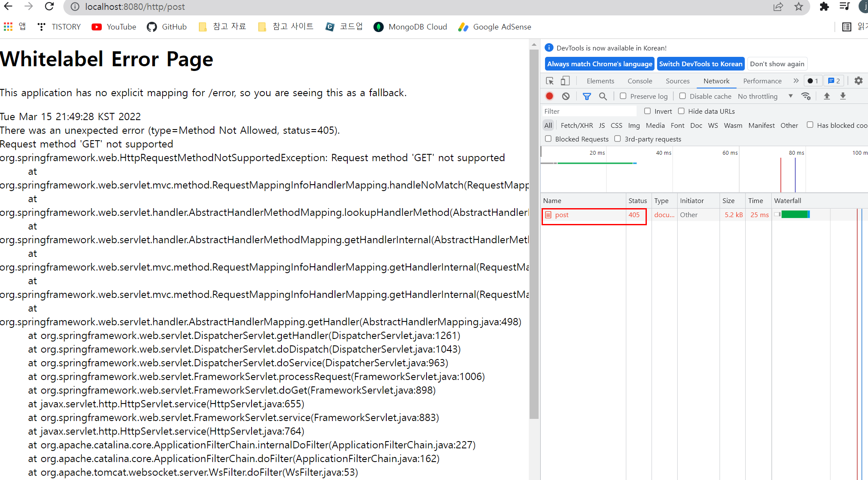Stop recording network log
The image size is (868, 480).
pos(550,96)
